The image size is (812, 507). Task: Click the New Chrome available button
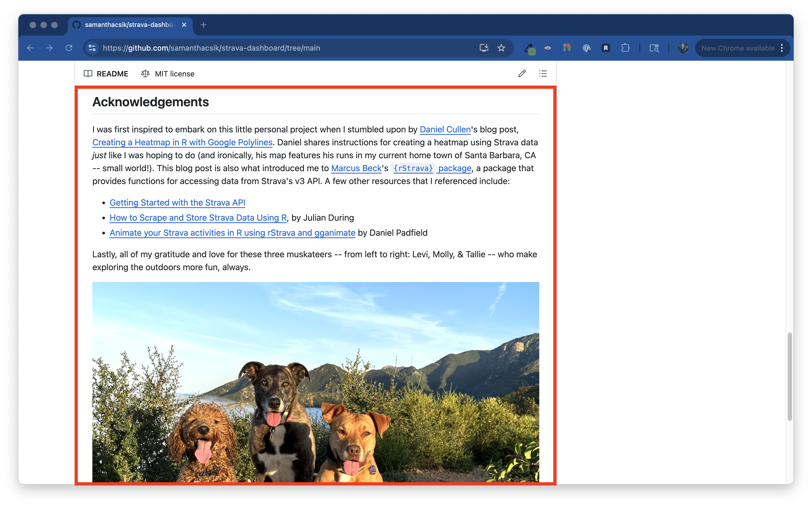tap(737, 48)
